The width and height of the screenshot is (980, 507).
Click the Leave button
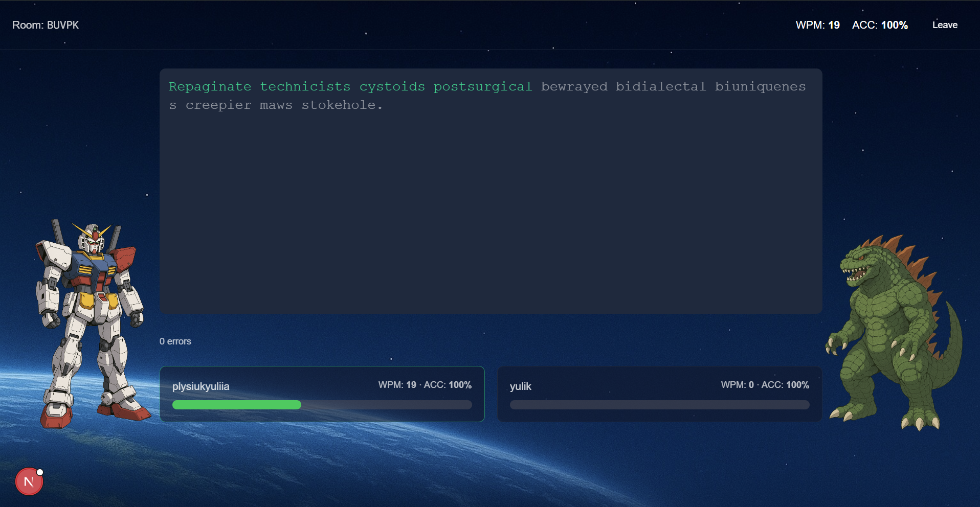(x=945, y=25)
